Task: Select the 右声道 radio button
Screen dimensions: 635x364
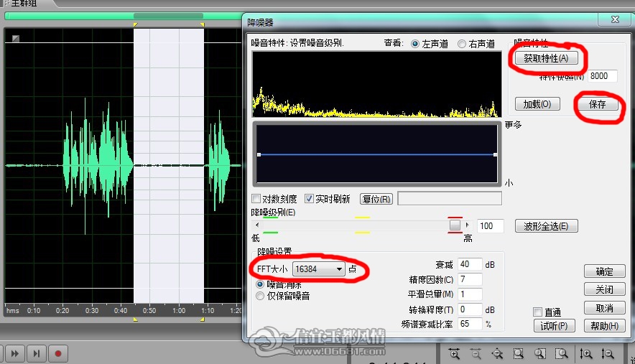Action: pyautogui.click(x=462, y=44)
